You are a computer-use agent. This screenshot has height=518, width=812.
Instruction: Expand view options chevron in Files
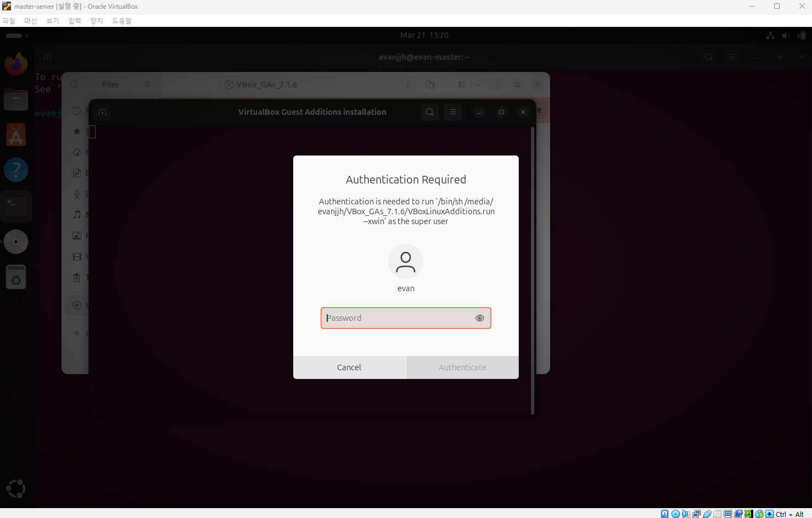point(478,85)
